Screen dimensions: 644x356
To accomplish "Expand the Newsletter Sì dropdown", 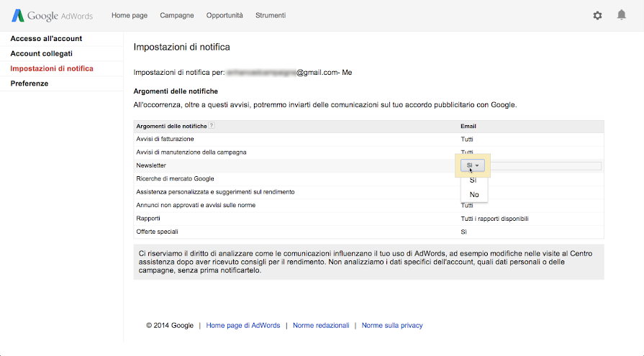I will point(473,165).
